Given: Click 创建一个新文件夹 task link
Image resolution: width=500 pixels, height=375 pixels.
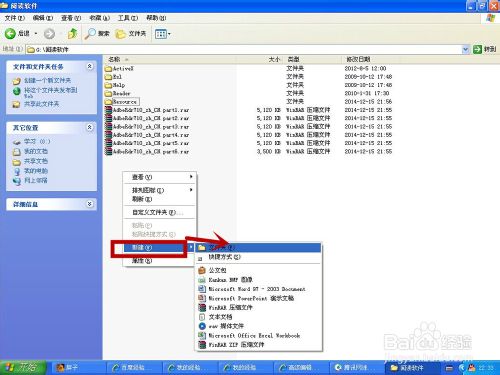Looking at the screenshot, I should [47, 80].
